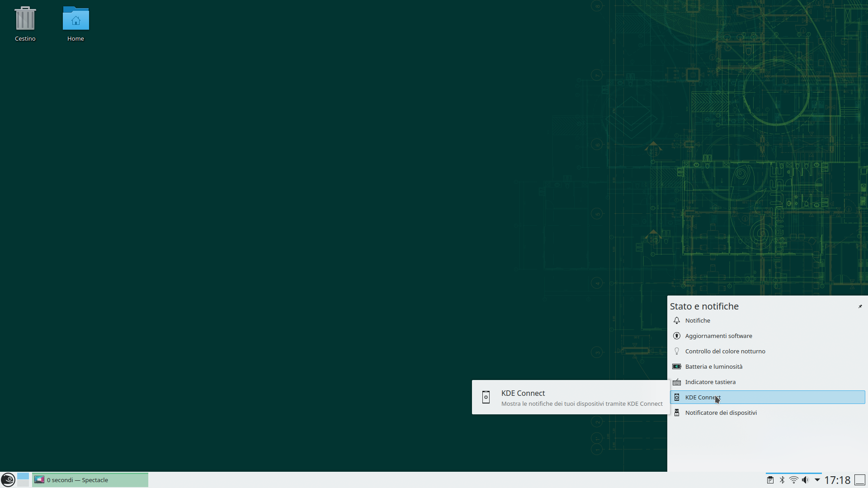868x488 pixels.
Task: Pin the Stato e notifiche panel open
Action: point(860,306)
